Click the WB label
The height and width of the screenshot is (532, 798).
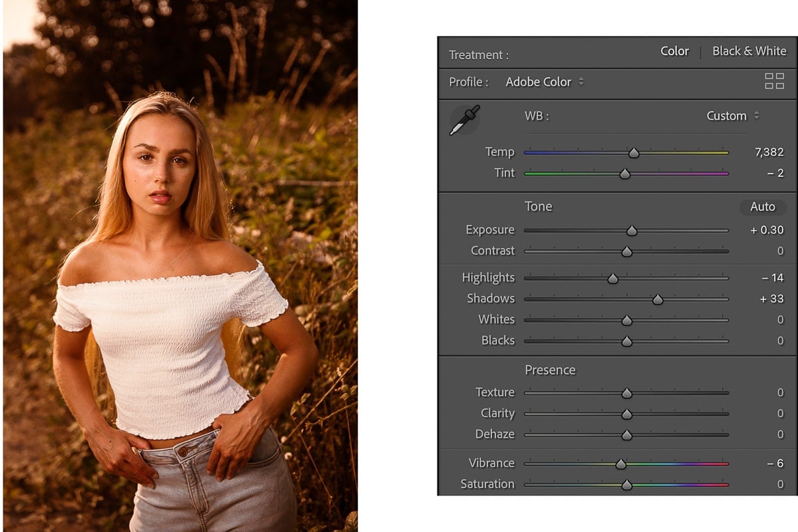tap(537, 116)
